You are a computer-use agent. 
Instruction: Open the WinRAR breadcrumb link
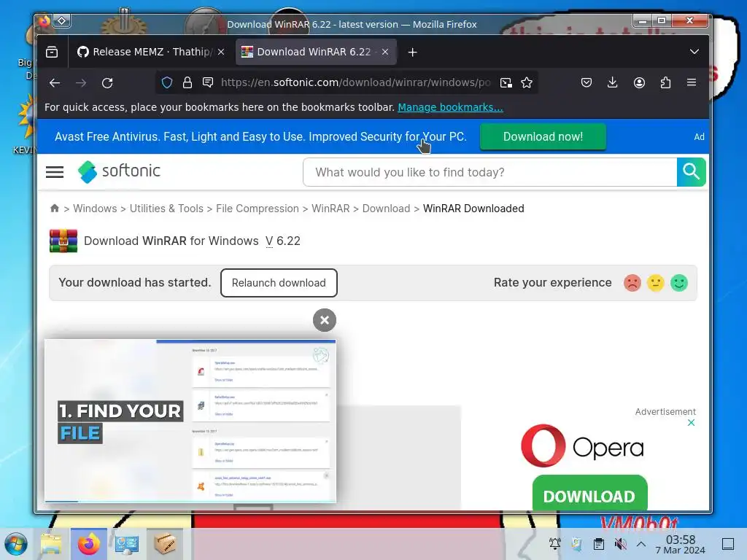point(330,209)
